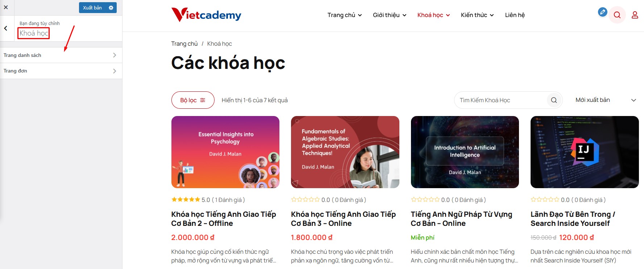Click the Vietcademy logo
Screen dimensions: 644x269
(x=206, y=15)
